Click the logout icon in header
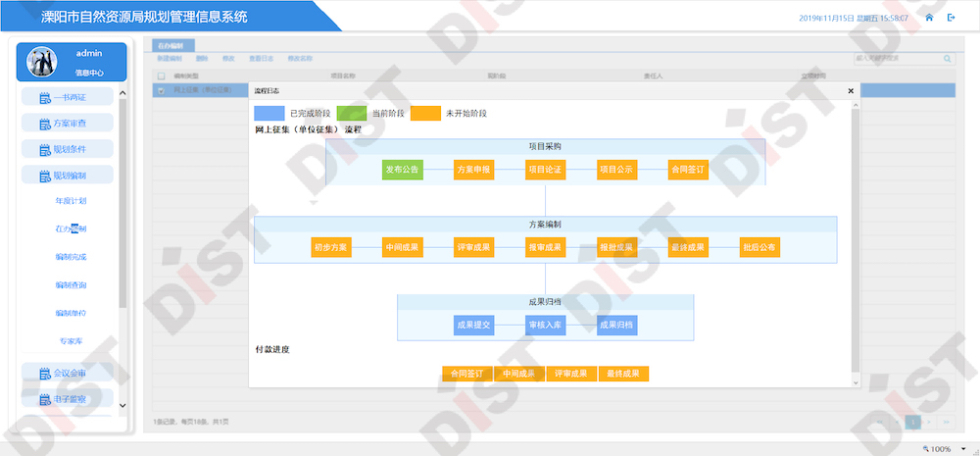 (951, 18)
